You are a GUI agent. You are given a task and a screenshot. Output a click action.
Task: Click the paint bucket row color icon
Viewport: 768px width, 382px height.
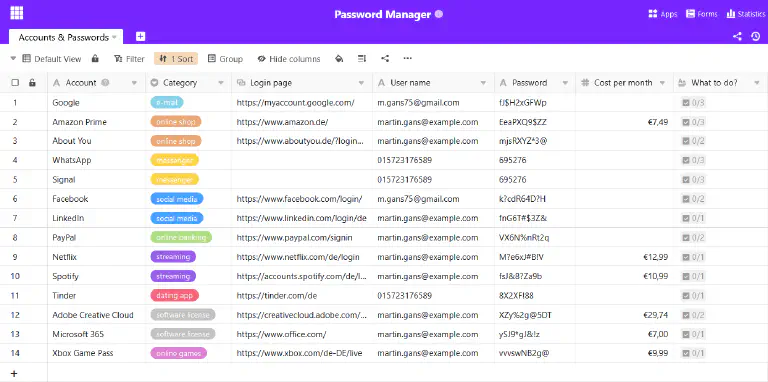point(339,59)
